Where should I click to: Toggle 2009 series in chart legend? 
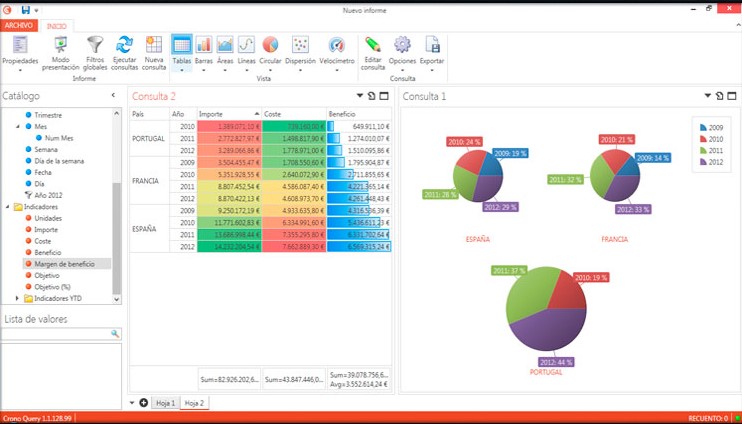(x=711, y=127)
